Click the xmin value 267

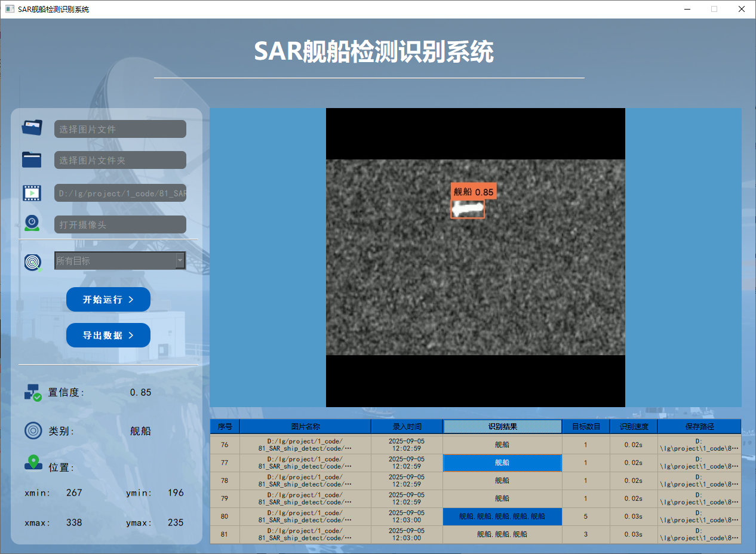click(x=74, y=493)
